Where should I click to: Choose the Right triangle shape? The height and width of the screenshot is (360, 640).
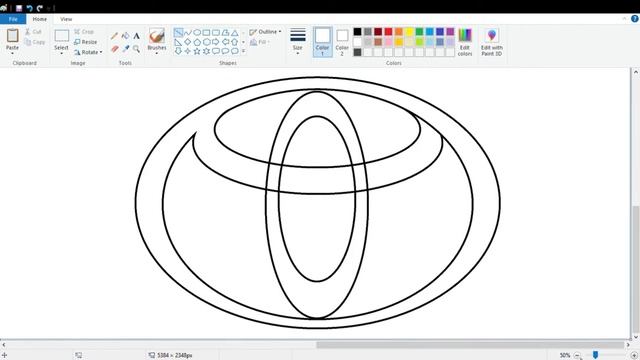(x=178, y=42)
